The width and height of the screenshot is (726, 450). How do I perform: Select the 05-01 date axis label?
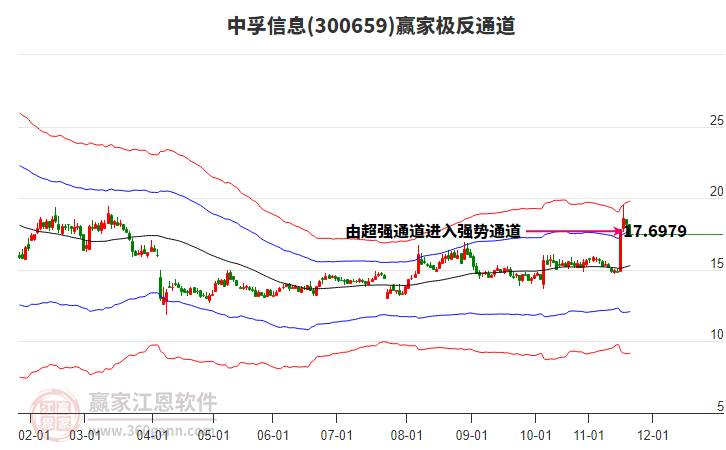click(x=213, y=435)
